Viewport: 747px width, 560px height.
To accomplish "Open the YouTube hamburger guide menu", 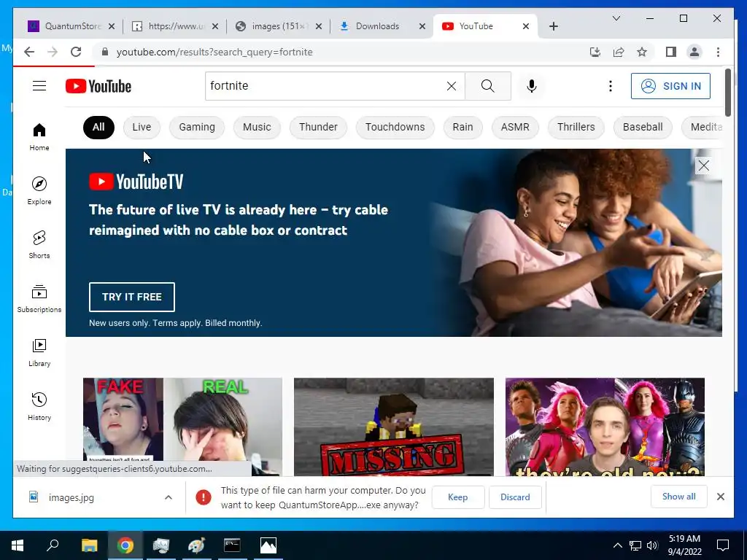I will (x=39, y=86).
